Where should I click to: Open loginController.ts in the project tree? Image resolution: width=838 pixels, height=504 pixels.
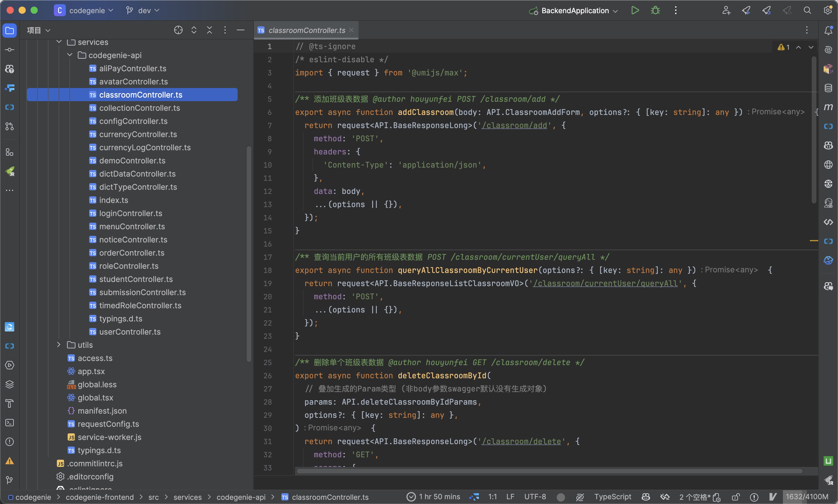130,213
